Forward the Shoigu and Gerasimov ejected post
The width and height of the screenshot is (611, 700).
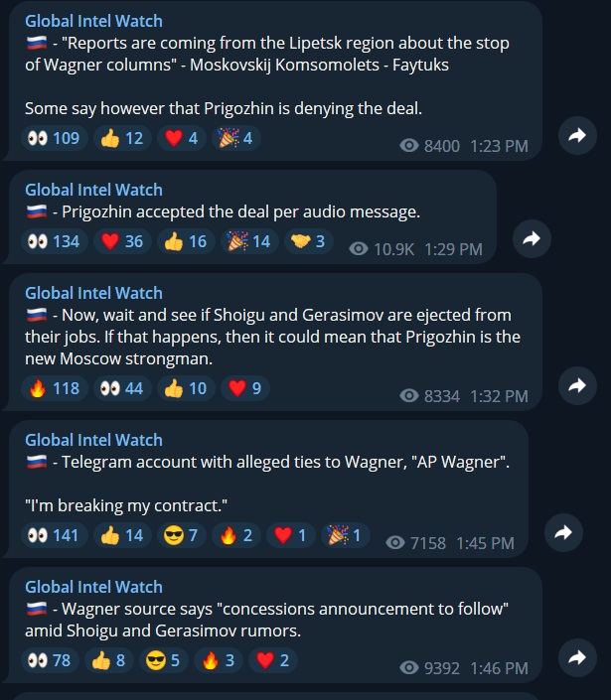577,385
